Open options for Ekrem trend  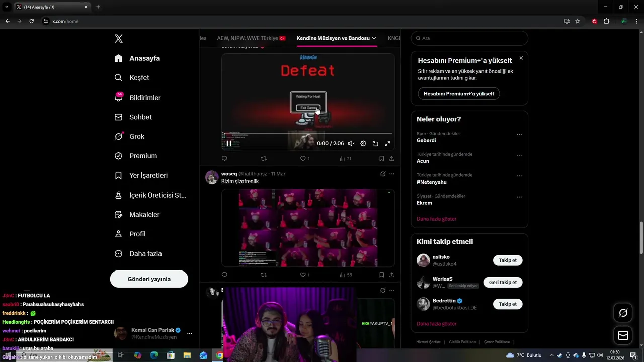pyautogui.click(x=519, y=197)
